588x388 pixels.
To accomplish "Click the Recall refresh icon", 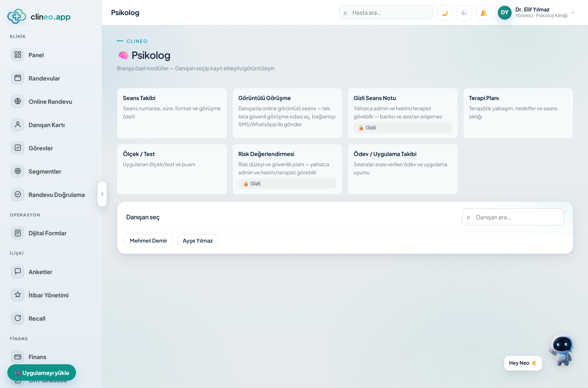I will point(18,318).
